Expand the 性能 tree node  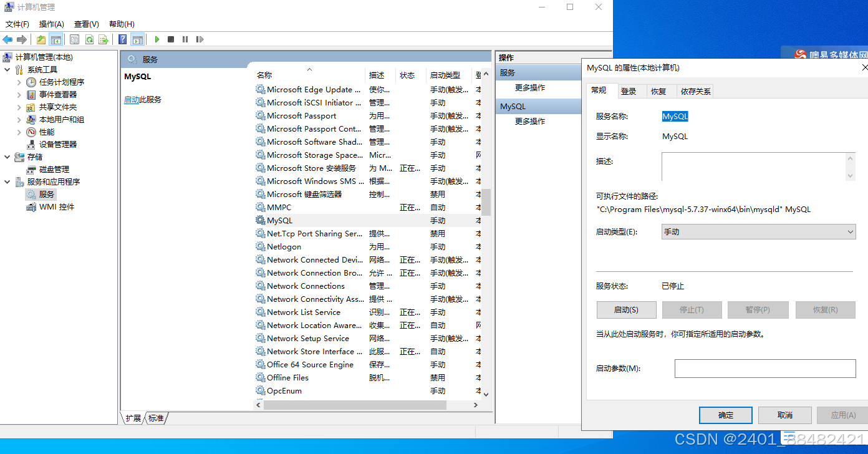pos(19,132)
